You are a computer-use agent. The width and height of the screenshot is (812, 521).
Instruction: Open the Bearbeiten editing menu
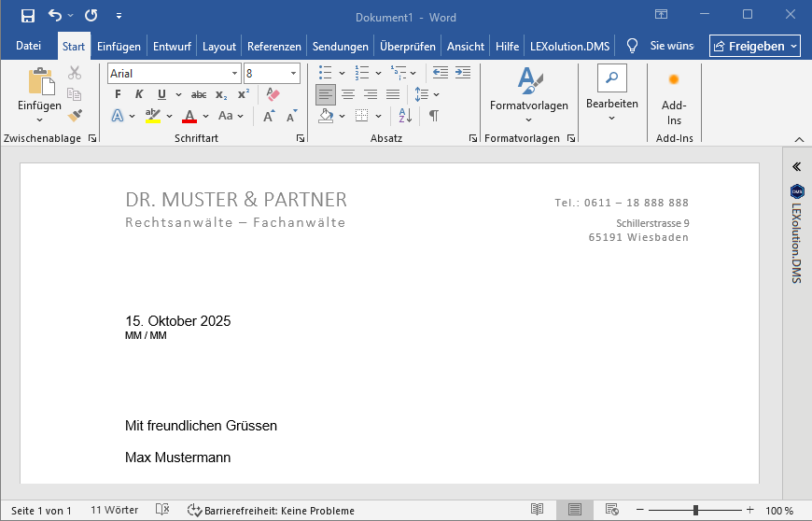coord(611,94)
